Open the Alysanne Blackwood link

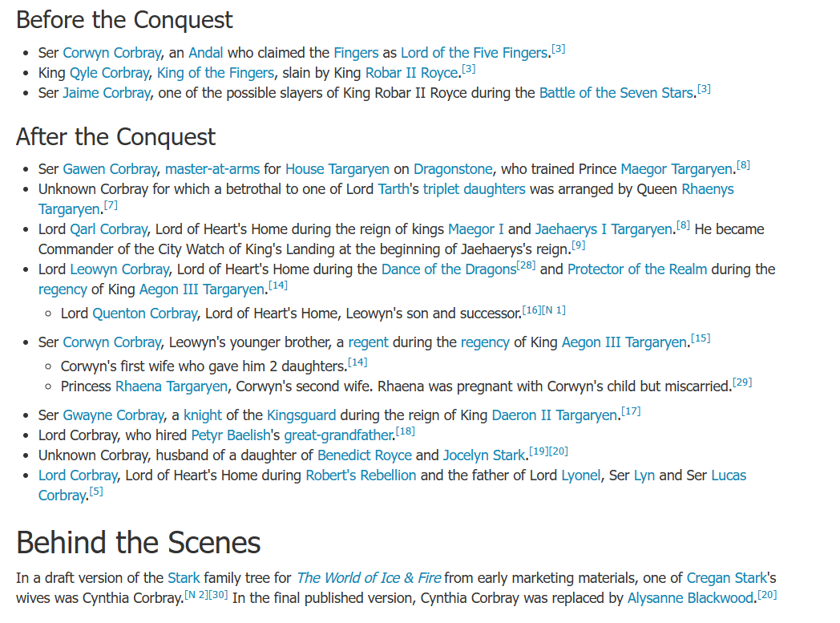click(691, 598)
